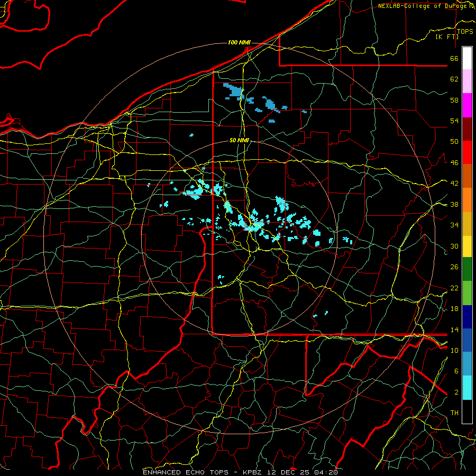The image size is (476, 476).
Task: Click the legend value 46
Action: tap(454, 163)
